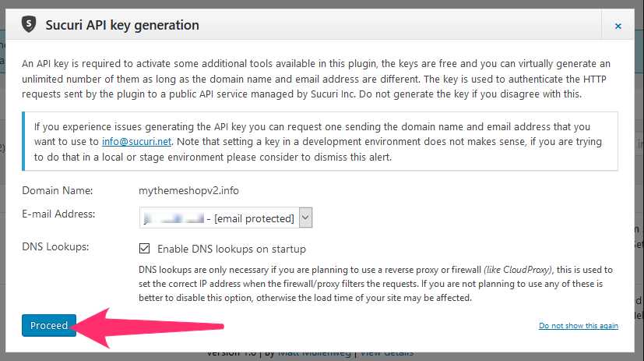Click the Domain Name label
Image resolution: width=644 pixels, height=361 pixels.
coord(58,191)
